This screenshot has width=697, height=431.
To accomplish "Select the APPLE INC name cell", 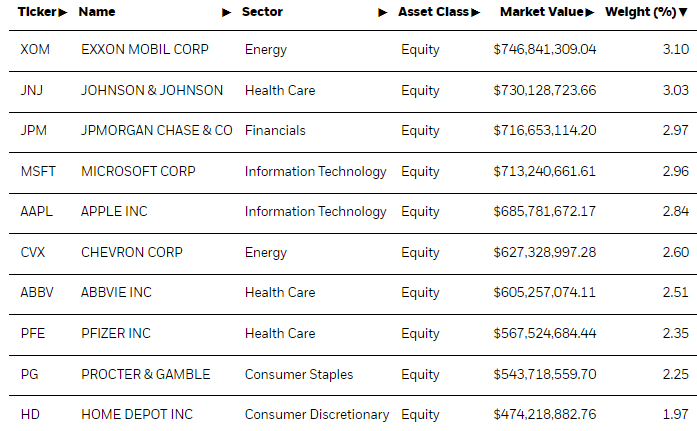I will (114, 212).
